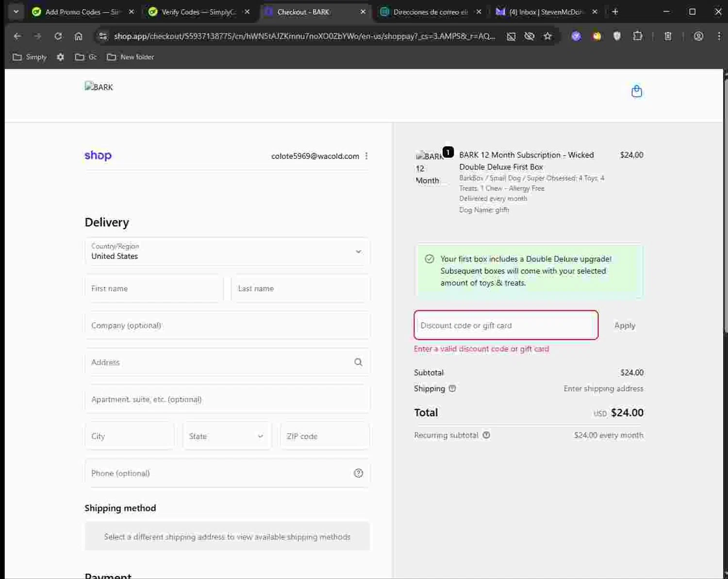Click the Apply discount button
Viewport: 728px width, 579px height.
[625, 325]
